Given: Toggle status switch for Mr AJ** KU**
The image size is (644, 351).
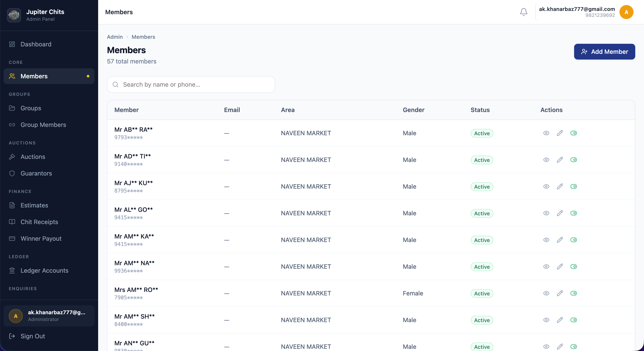Looking at the screenshot, I should click(x=573, y=187).
